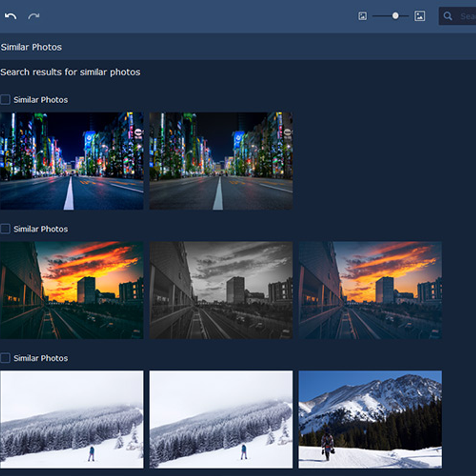Adjust the thumbnail size slider handle
This screenshot has width=476, height=476.
click(395, 16)
